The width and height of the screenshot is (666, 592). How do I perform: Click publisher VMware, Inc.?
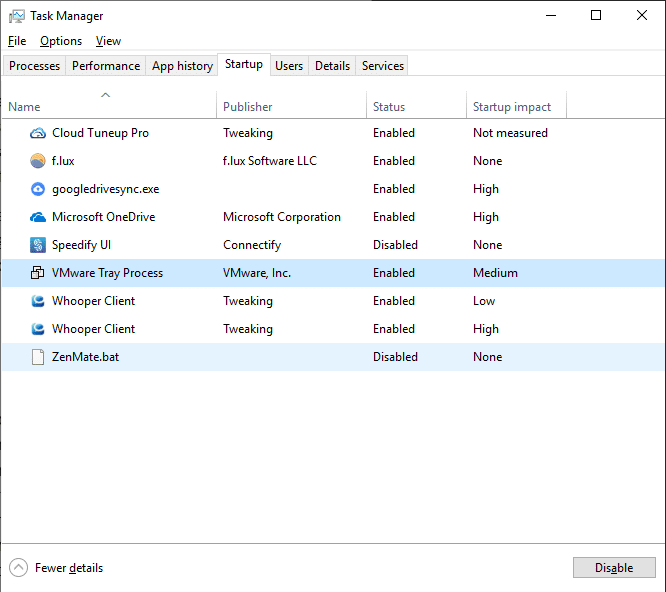[x=257, y=273]
